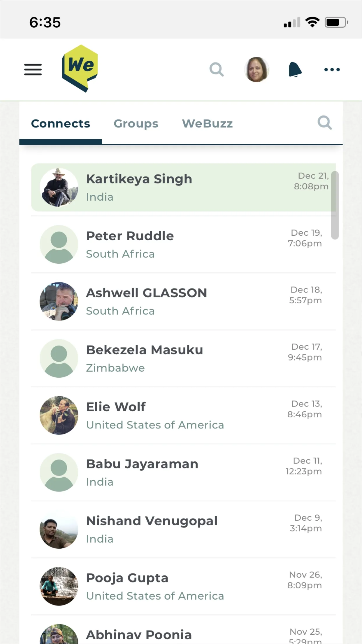The width and height of the screenshot is (362, 644).
Task: Open the three-dot more options
Action: pos(332,69)
